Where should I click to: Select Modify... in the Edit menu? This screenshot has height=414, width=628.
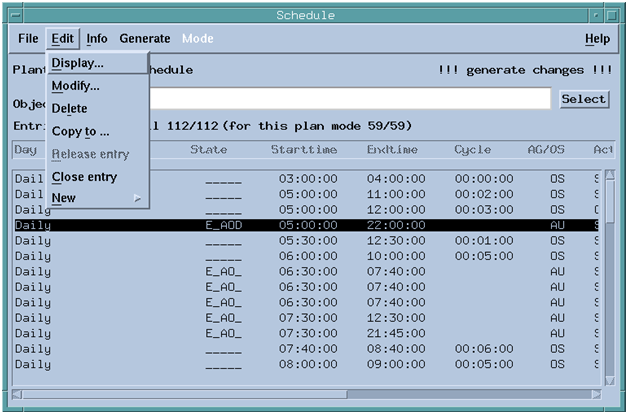click(76, 86)
